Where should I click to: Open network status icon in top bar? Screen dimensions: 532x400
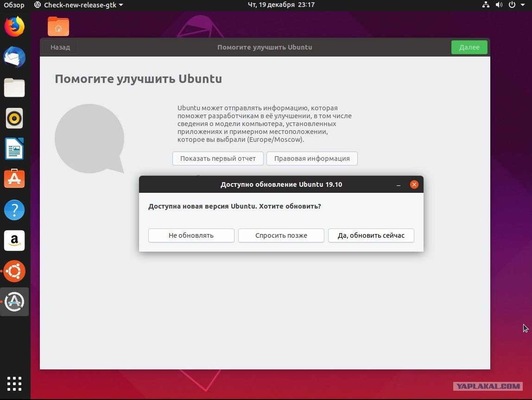pos(486,5)
